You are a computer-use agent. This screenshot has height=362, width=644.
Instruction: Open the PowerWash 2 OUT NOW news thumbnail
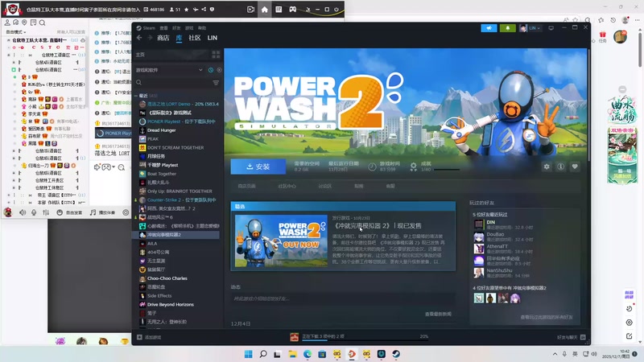pyautogui.click(x=281, y=241)
